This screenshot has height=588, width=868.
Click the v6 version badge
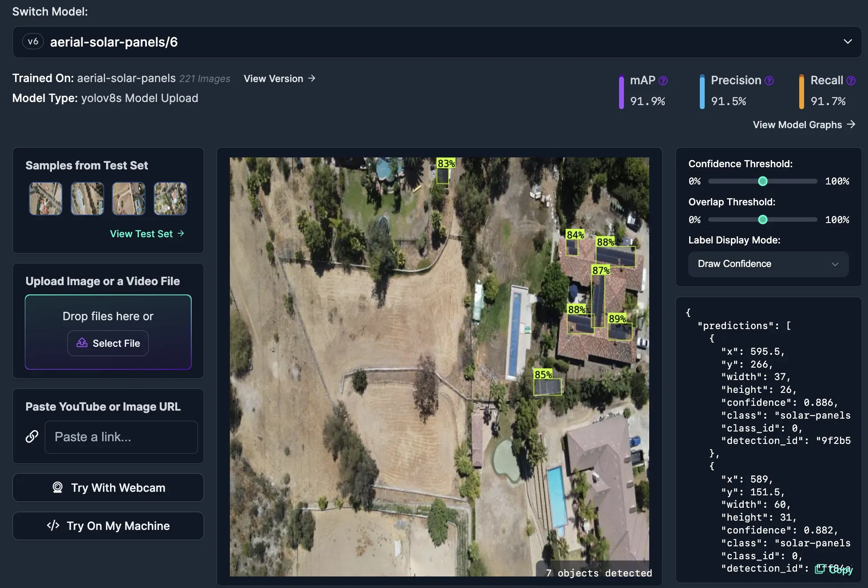pyautogui.click(x=33, y=42)
